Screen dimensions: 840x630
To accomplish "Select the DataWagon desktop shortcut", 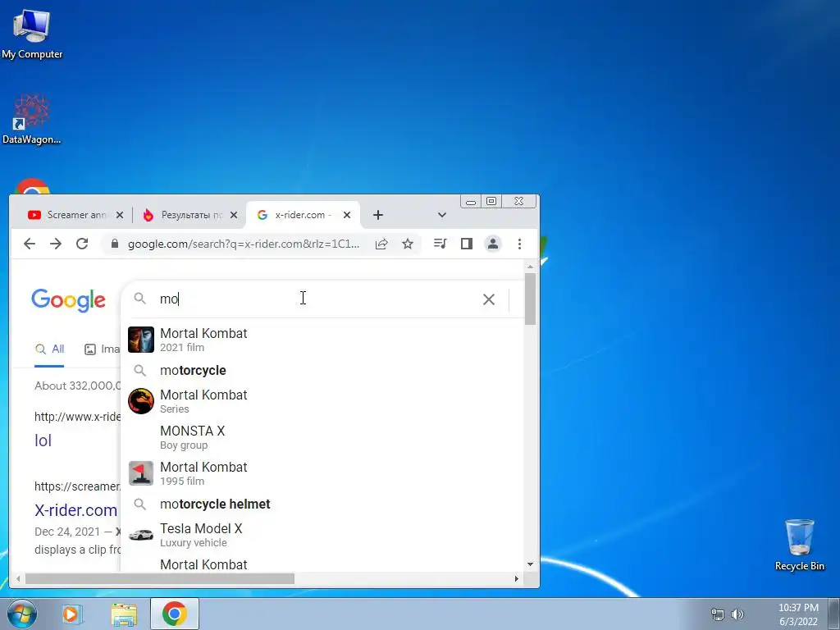I will tap(32, 119).
